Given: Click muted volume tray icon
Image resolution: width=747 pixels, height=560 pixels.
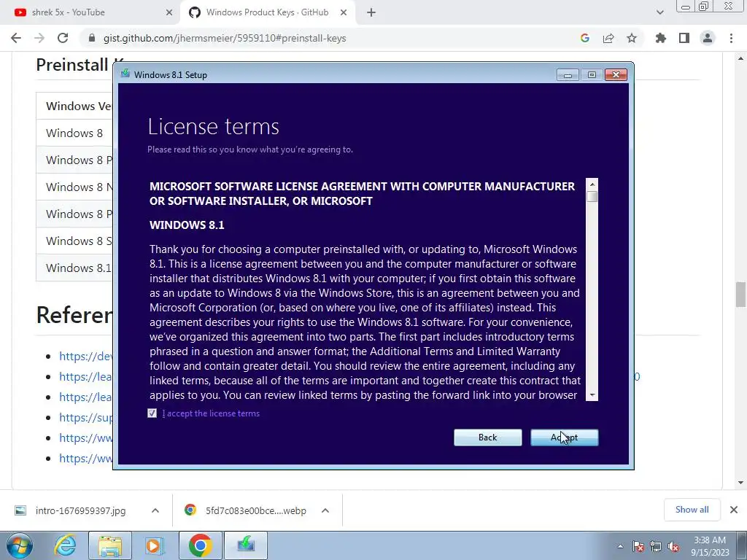Looking at the screenshot, I should point(673,546).
